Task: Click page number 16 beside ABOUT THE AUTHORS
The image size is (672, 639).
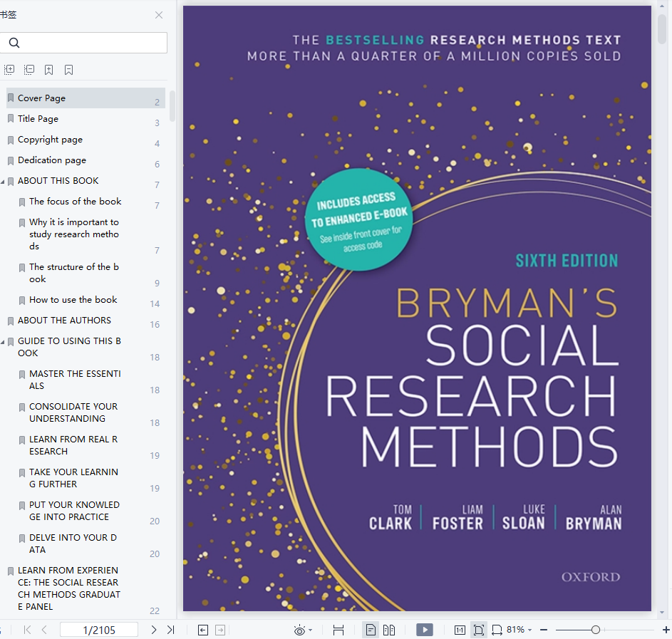Action: 155,325
